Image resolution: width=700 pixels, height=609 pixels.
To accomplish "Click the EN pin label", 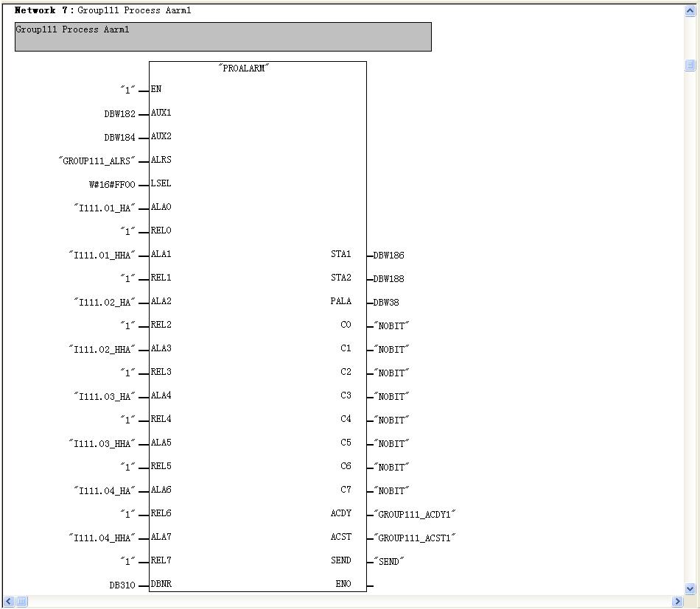I will (x=156, y=89).
